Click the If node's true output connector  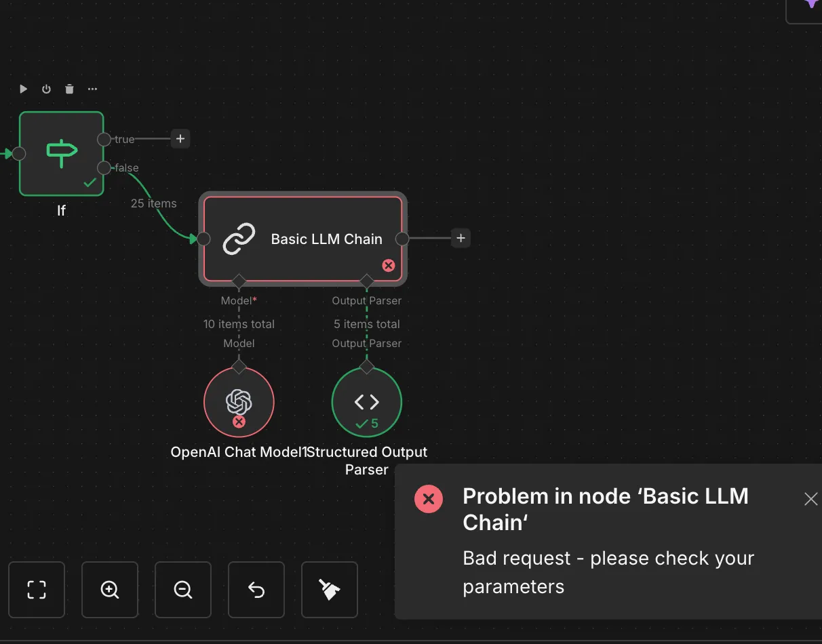(x=104, y=139)
